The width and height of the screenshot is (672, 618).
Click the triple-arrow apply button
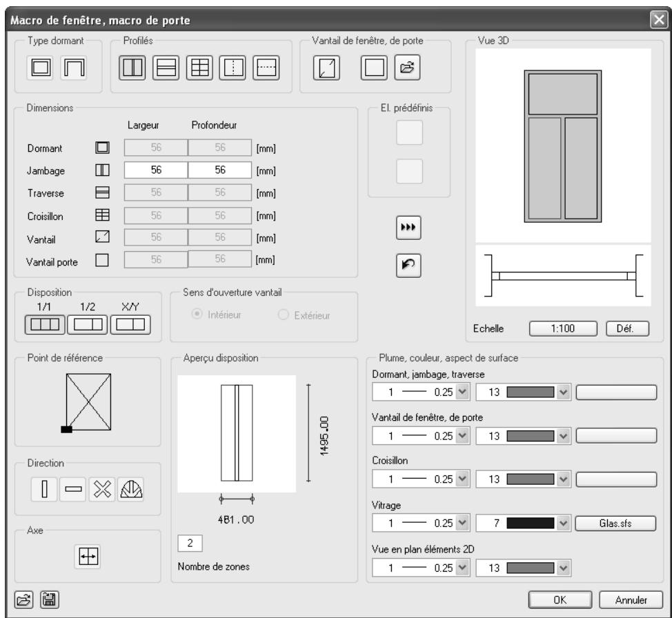click(408, 228)
